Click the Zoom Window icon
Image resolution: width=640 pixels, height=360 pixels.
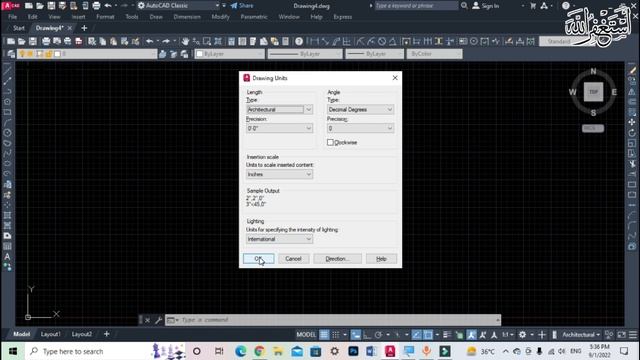207,41
